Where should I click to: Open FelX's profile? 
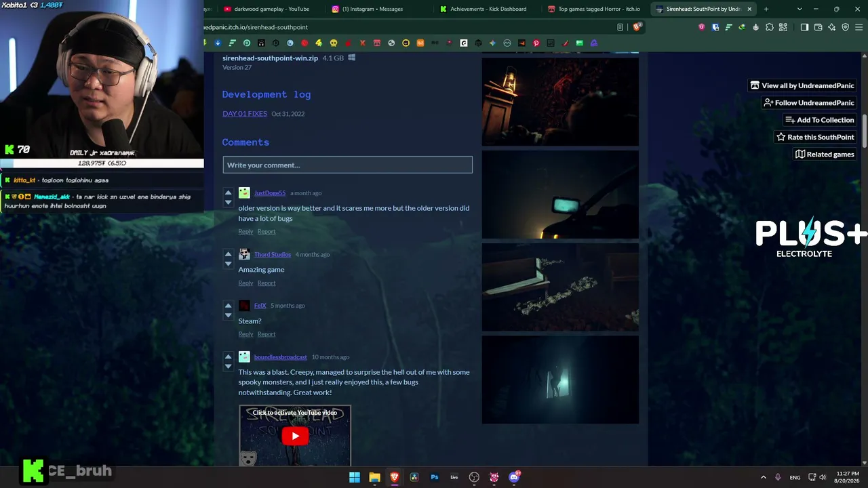tap(260, 306)
